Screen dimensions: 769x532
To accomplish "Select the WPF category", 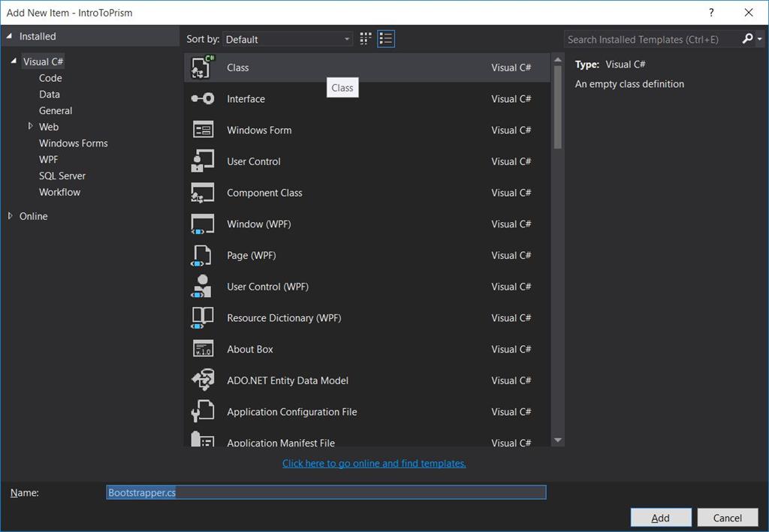I will coord(48,159).
